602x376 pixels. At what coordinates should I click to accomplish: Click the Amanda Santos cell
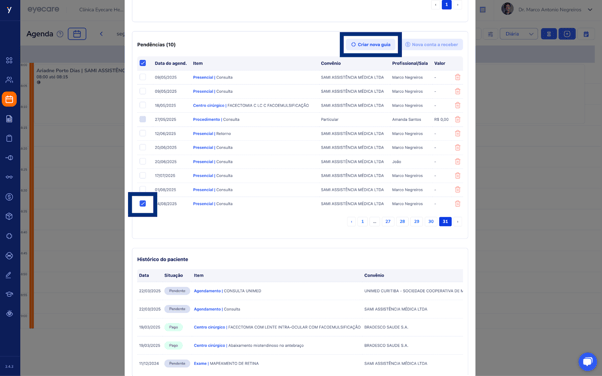click(406, 119)
